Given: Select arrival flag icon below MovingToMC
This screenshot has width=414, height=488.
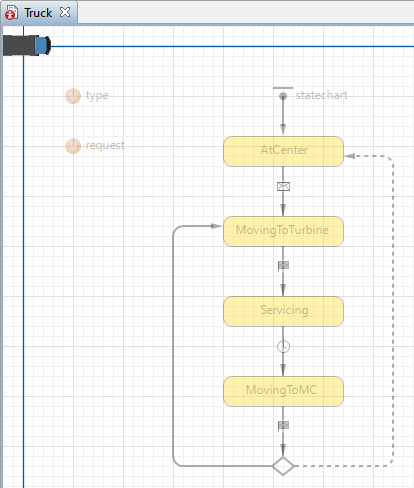Looking at the screenshot, I should point(283,426).
